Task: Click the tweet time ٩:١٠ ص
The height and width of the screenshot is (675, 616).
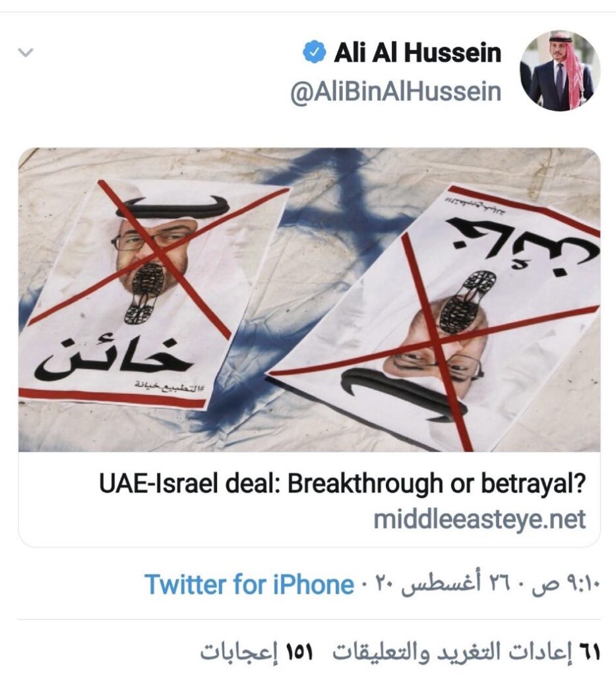Action: (x=566, y=585)
